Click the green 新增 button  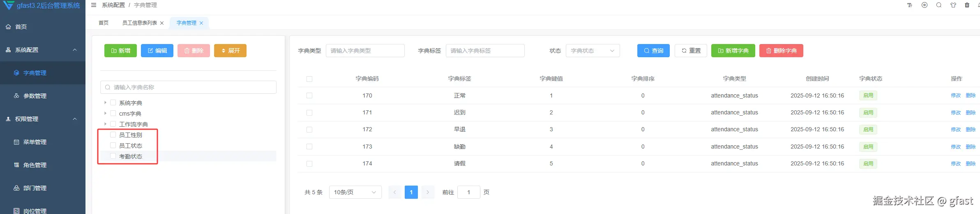tap(120, 51)
